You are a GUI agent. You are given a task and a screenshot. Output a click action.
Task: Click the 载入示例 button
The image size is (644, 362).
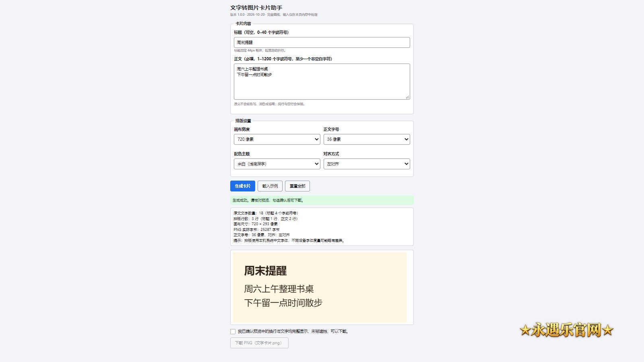coord(270,186)
